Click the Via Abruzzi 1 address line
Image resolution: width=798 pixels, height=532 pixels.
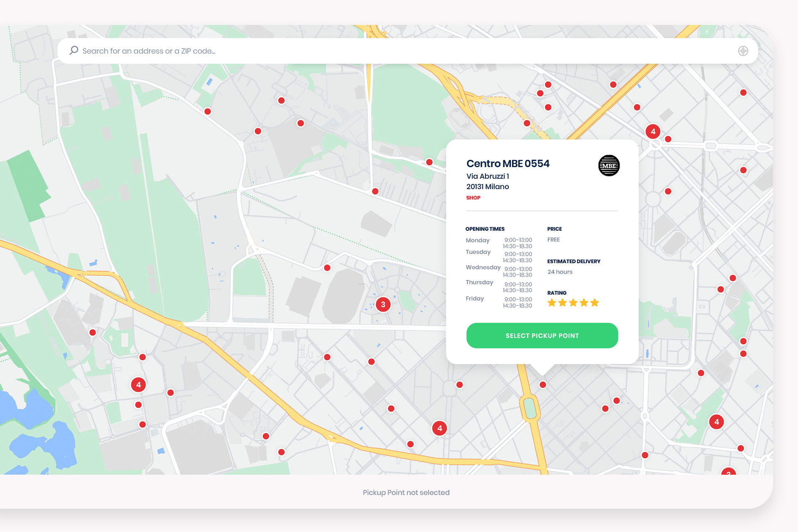(488, 176)
